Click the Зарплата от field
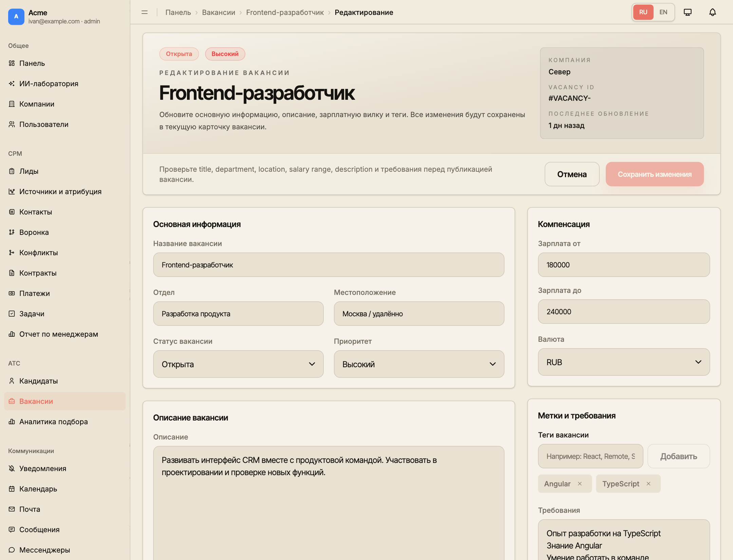The image size is (733, 560). click(x=624, y=265)
